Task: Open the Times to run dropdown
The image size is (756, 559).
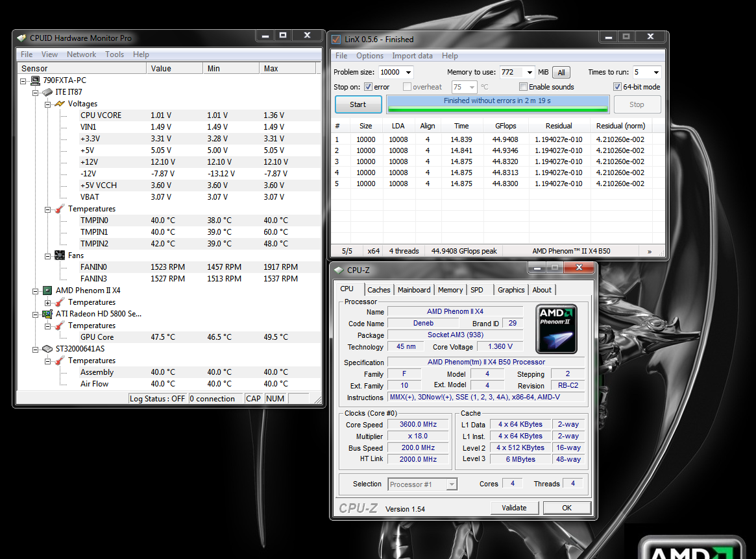Action: (655, 72)
